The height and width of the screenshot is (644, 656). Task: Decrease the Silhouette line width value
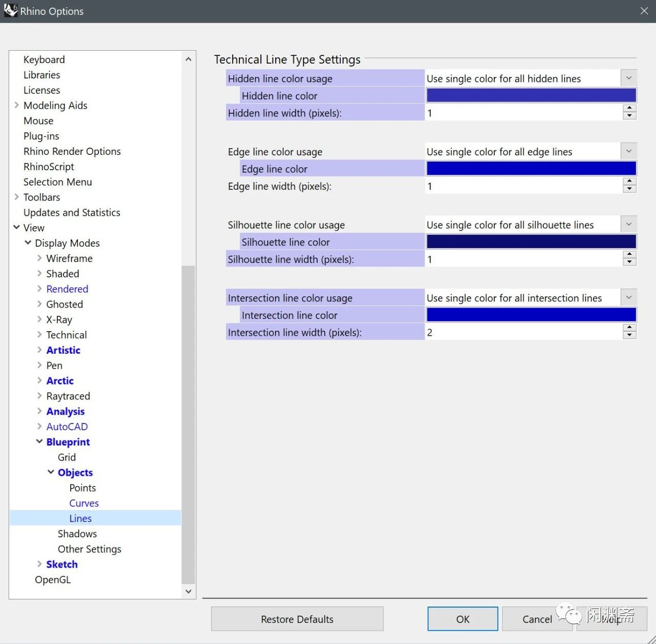(630, 263)
